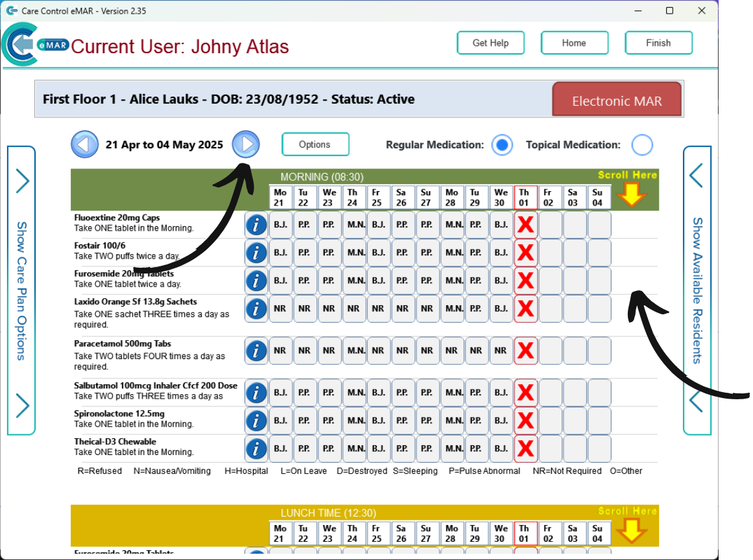The image size is (753, 560).
Task: Expand the Show Care Plan Options panel
Action: click(21, 292)
